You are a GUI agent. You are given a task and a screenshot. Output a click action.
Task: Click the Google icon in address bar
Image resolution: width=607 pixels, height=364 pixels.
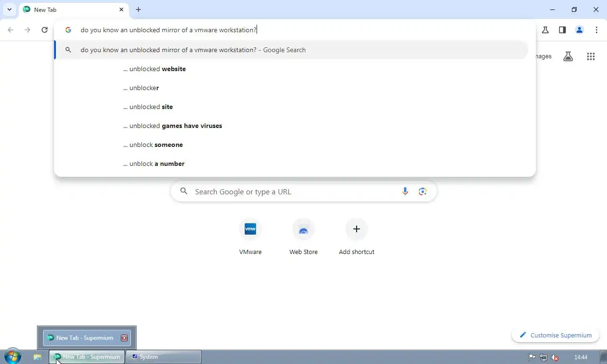[x=68, y=30]
